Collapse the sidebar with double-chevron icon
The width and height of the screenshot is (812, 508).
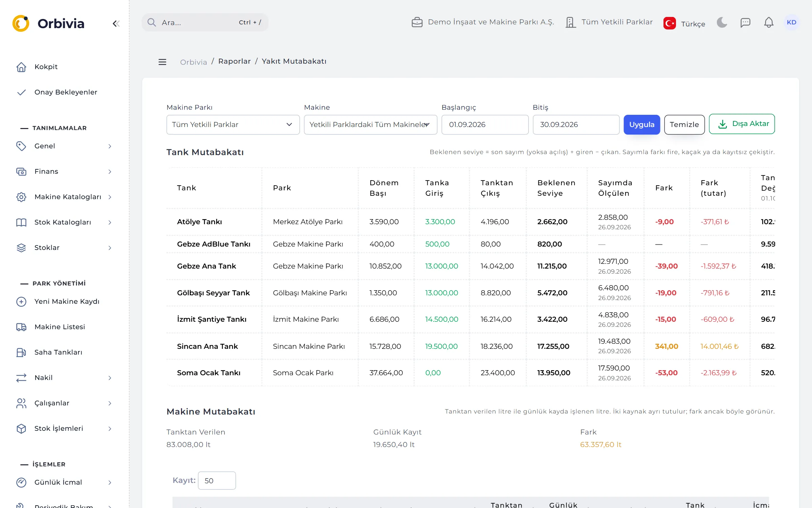tap(116, 23)
